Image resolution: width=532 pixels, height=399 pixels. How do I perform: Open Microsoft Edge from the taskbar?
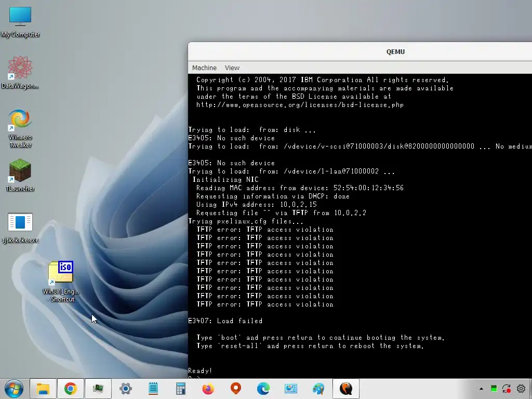(x=263, y=389)
